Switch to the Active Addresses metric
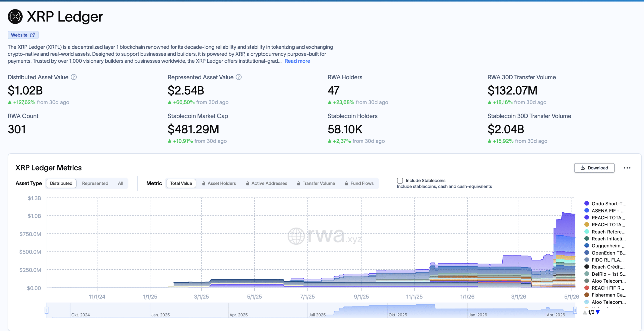The image size is (644, 331). pos(267,183)
